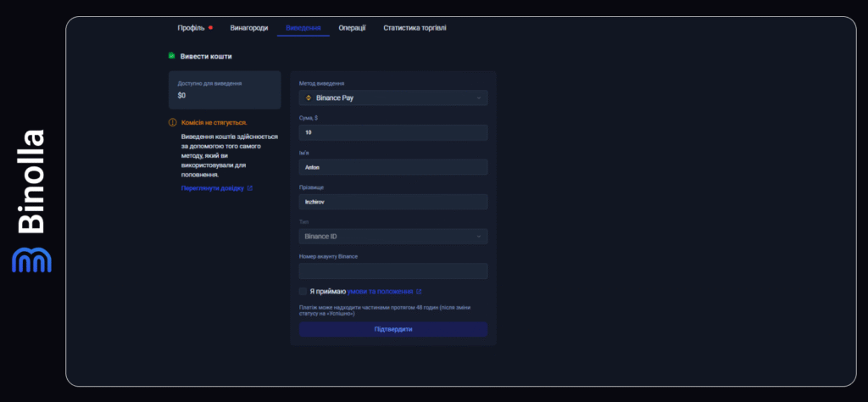Click the external-link icon after Переглянути довідку
Screen dimensions: 868x402
click(250, 188)
